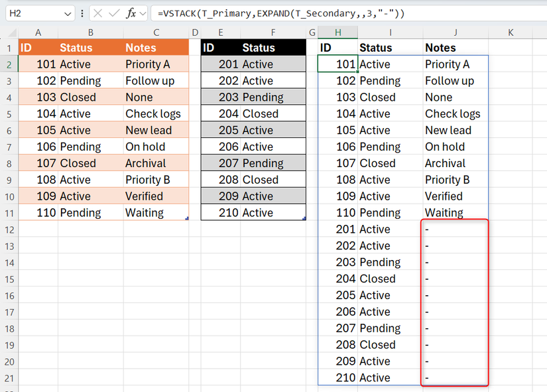Click the Cancel (X) formula icon
The height and width of the screenshot is (392, 547).
coord(97,14)
